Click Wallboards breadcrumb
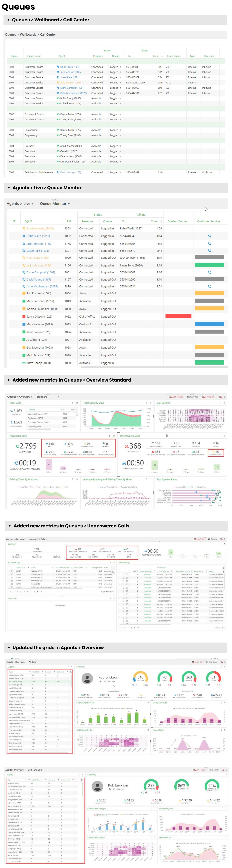The width and height of the screenshot is (232, 868). 28,34
